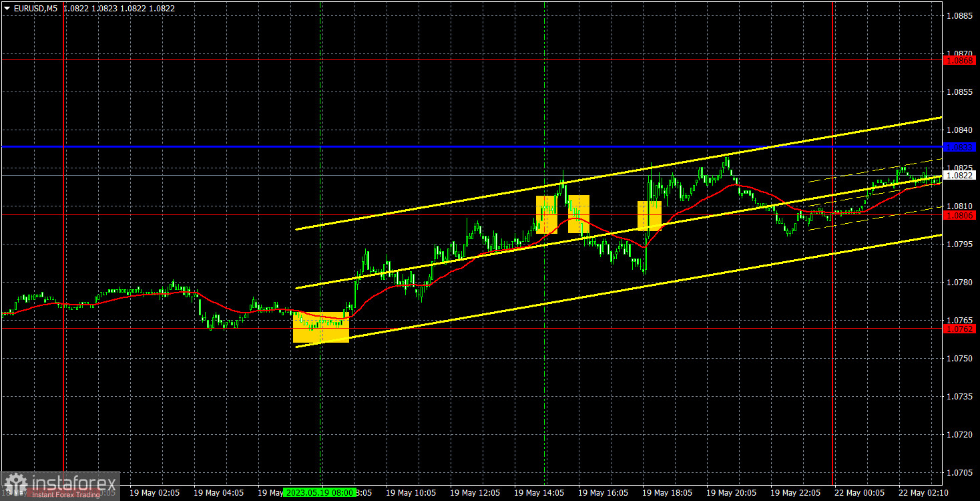Open the chart dropdown triangle beside EURUSD,M5
The height and width of the screenshot is (501, 980).
point(7,9)
